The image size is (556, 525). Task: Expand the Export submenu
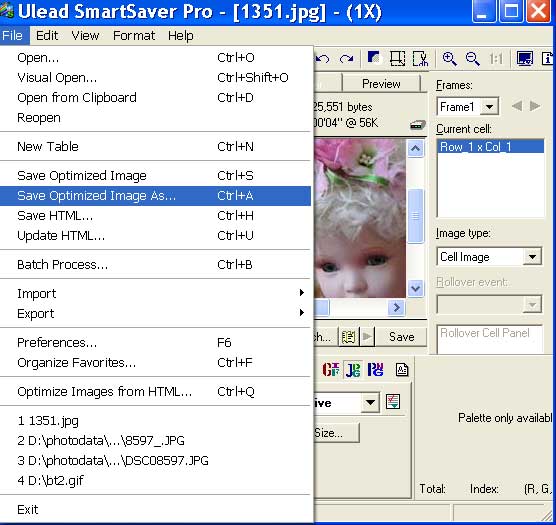[x=155, y=313]
